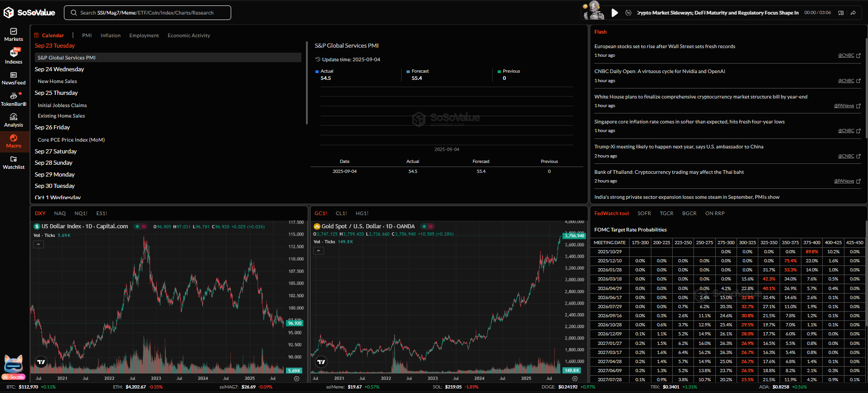
Task: Collapse the Gold chart indicator legend
Action: (x=319, y=251)
